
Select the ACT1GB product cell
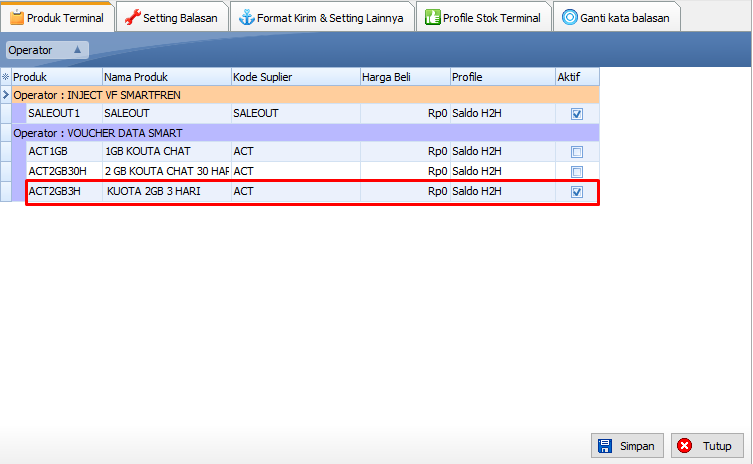64,151
